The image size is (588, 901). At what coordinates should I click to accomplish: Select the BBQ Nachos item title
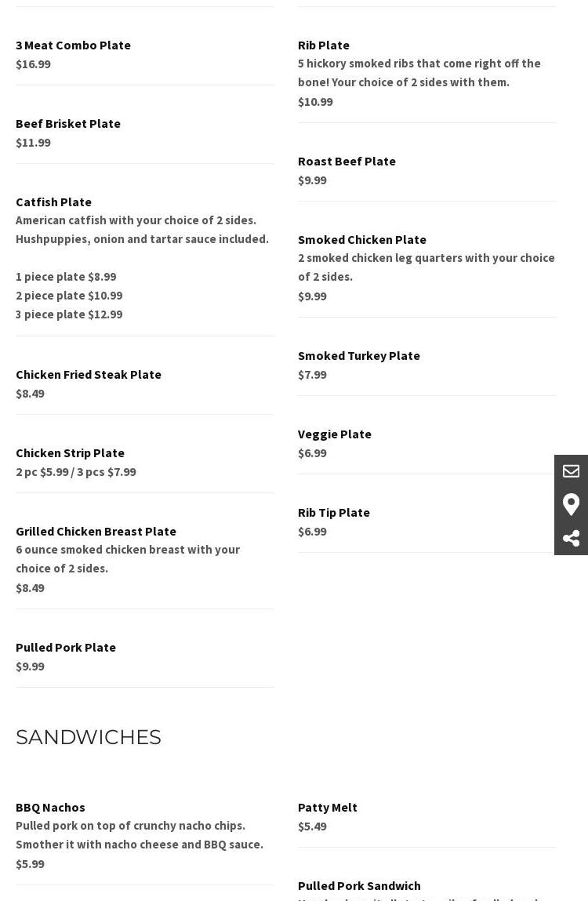(x=50, y=807)
